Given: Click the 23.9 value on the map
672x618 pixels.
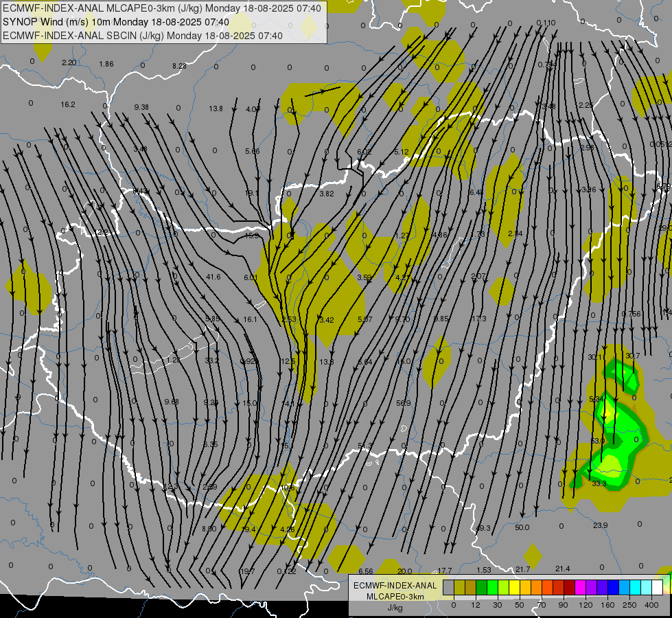Looking at the screenshot, I should point(601,525).
